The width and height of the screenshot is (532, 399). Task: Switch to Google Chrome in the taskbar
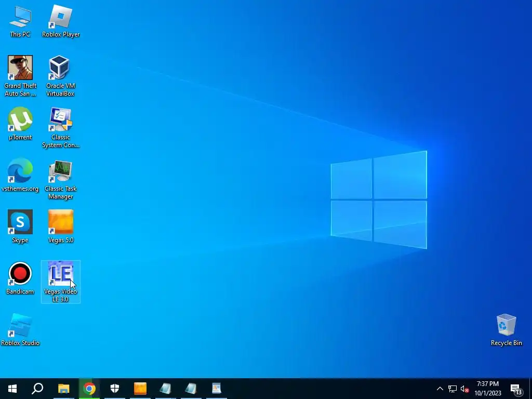[89, 389]
